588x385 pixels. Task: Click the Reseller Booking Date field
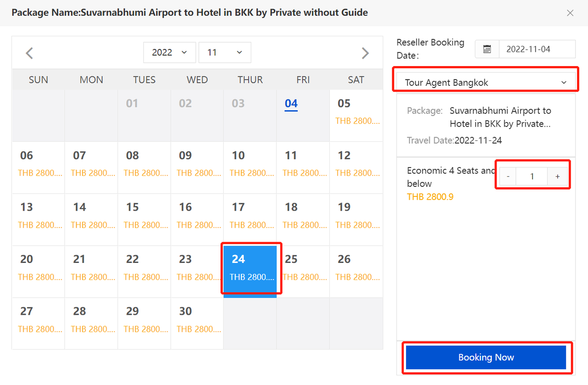click(x=537, y=49)
